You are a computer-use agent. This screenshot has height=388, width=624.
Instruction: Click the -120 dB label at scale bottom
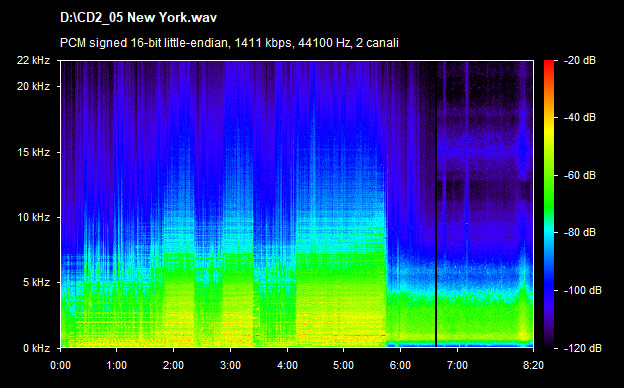[x=583, y=348]
